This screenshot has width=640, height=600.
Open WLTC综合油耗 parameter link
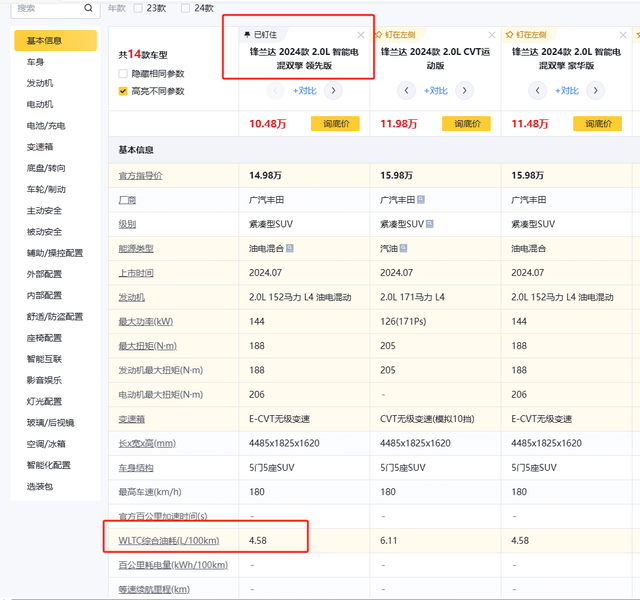coord(169,541)
